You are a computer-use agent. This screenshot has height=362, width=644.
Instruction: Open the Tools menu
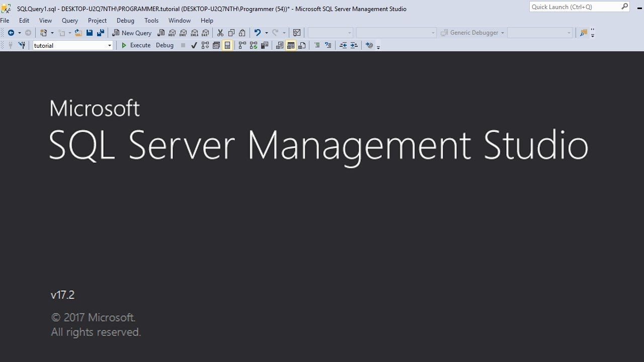click(151, 21)
